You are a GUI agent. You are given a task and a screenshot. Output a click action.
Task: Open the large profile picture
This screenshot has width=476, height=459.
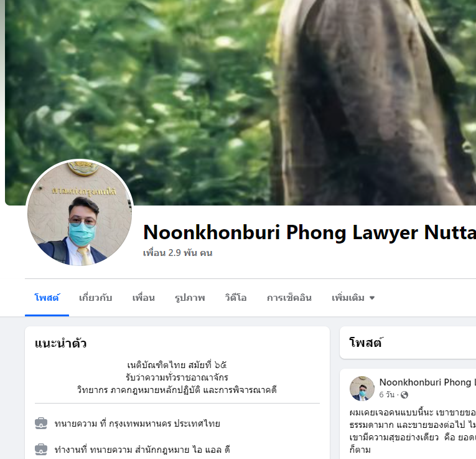[80, 212]
